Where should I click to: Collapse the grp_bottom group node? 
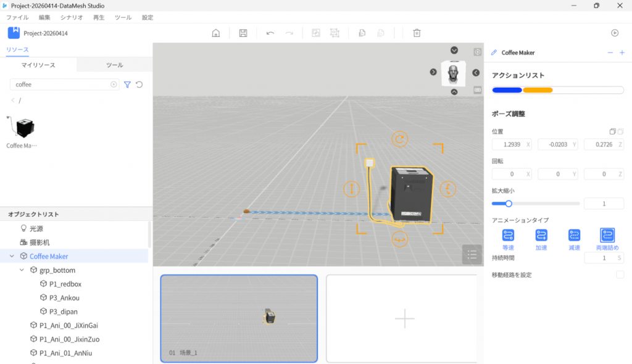(x=22, y=270)
